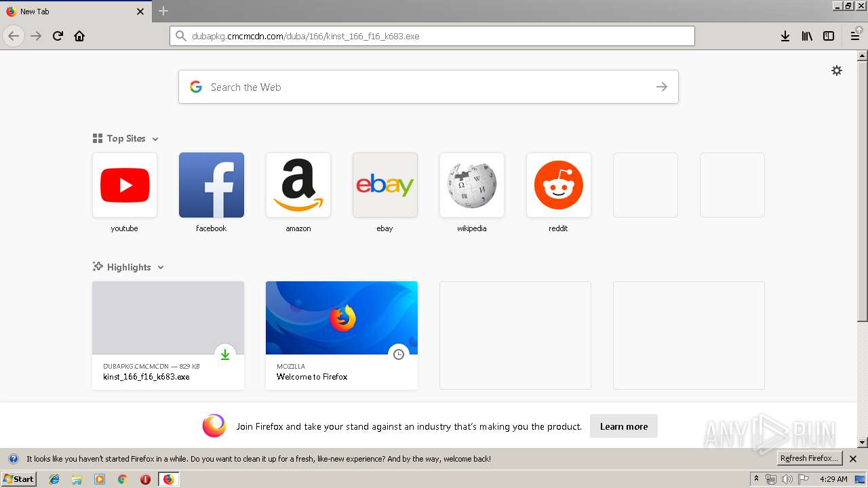Click the Highlights heading label
This screenshot has height=488, width=868.
pos(129,267)
